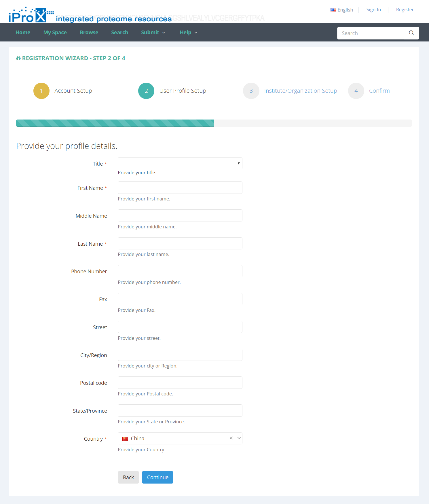Open the English language selector
This screenshot has height=504, width=429.
point(342,10)
